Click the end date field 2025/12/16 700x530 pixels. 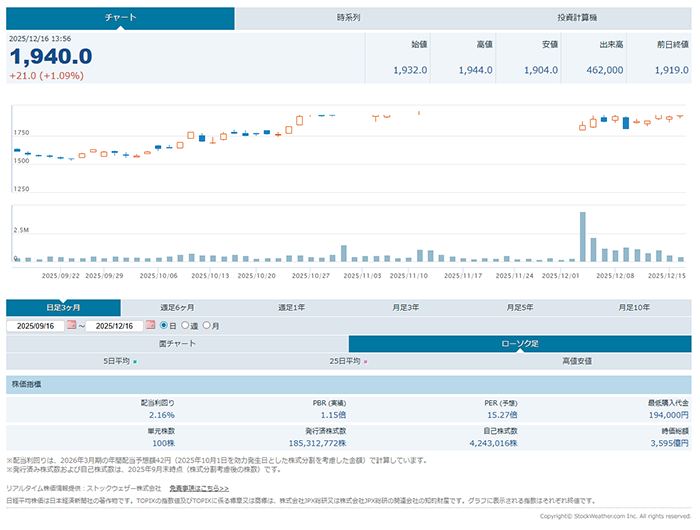coord(115,325)
